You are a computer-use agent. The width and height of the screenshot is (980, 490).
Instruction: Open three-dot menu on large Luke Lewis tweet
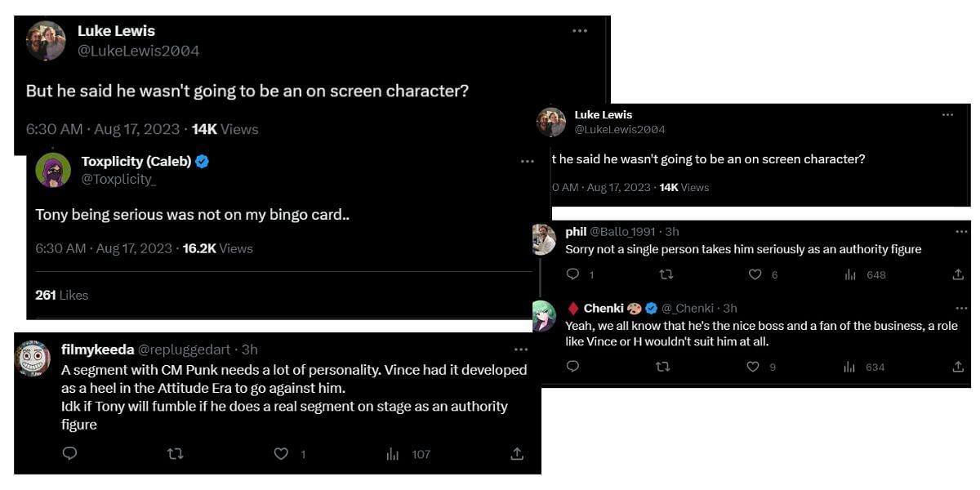pos(580,31)
